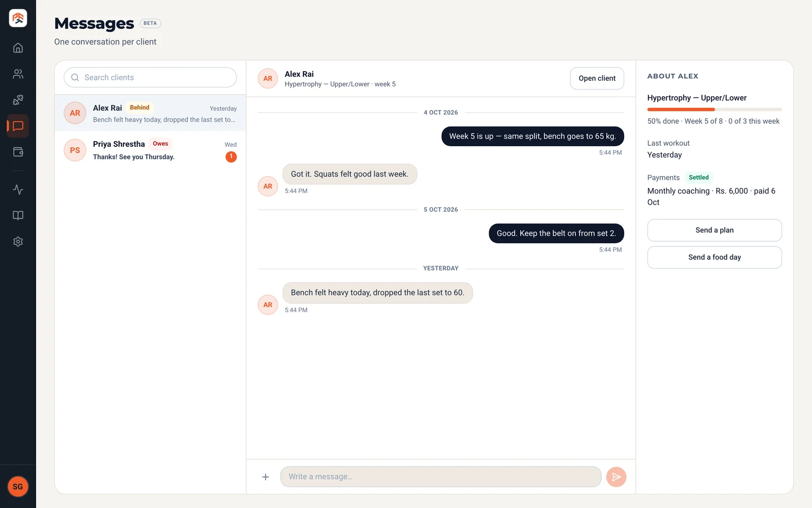This screenshot has width=812, height=508.
Task: Click the AR avatar in chat header
Action: tap(267, 78)
